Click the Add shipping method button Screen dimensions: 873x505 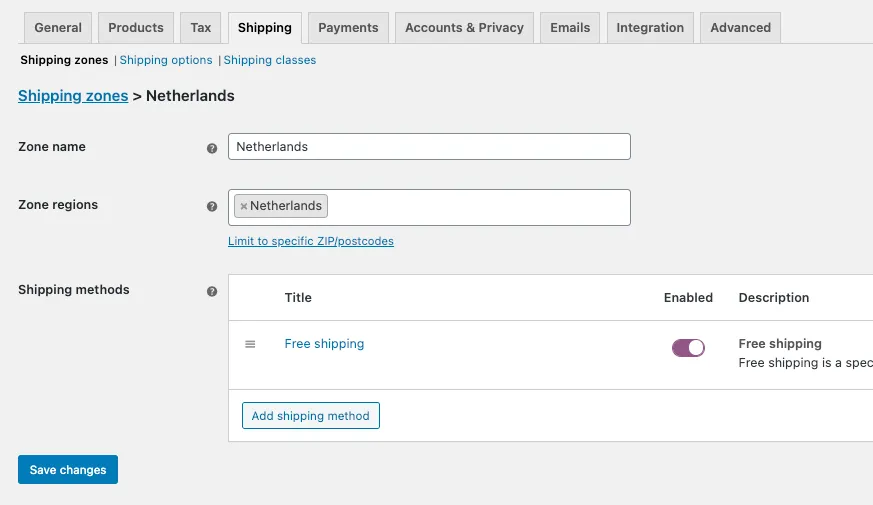click(311, 415)
